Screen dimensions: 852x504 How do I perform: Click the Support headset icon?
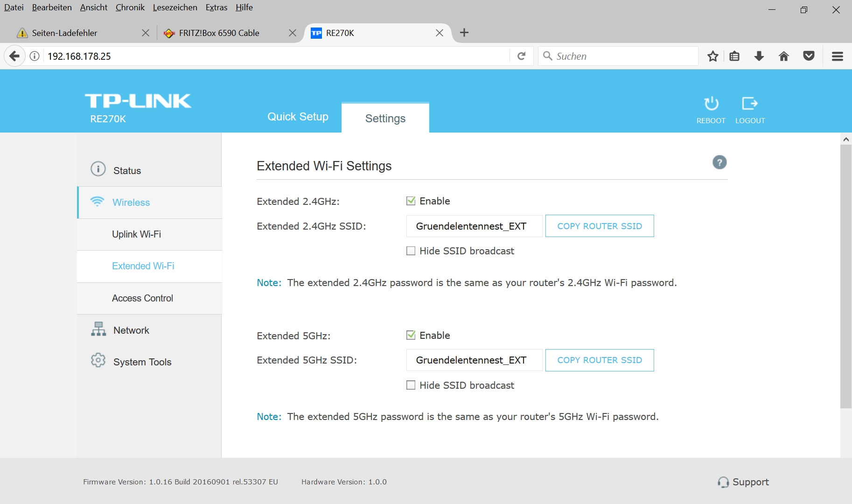tap(723, 482)
